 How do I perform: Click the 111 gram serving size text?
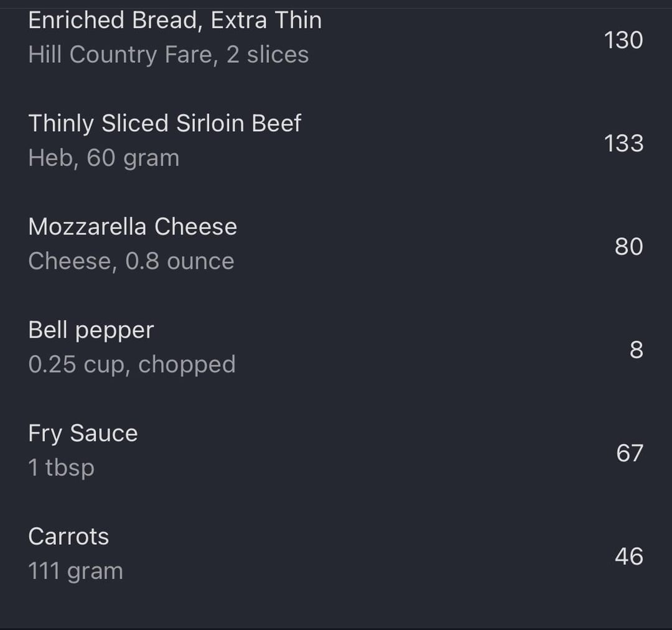pos(75,572)
